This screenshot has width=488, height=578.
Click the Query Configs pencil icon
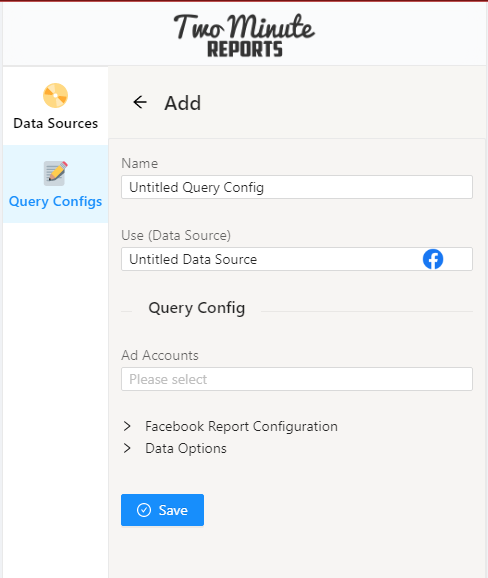(55, 173)
